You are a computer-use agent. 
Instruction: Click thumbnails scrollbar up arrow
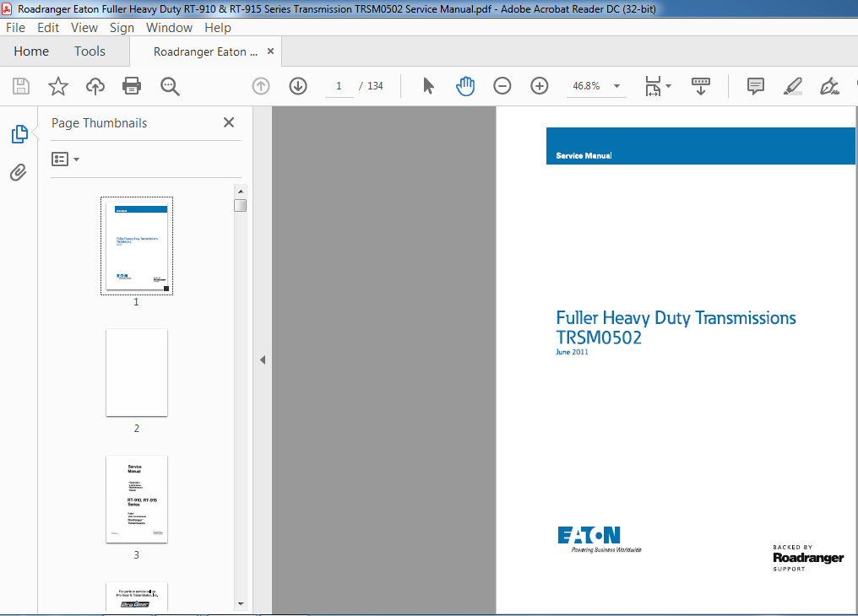pos(240,192)
